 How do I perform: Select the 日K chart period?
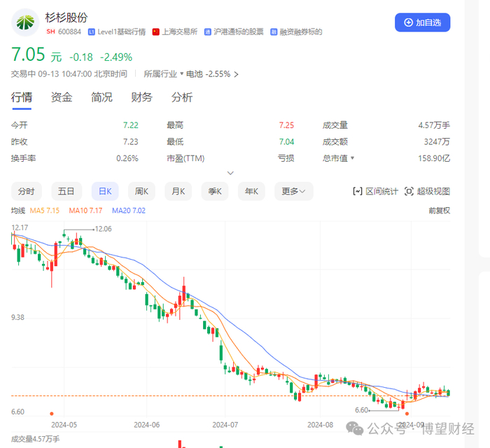click(105, 191)
